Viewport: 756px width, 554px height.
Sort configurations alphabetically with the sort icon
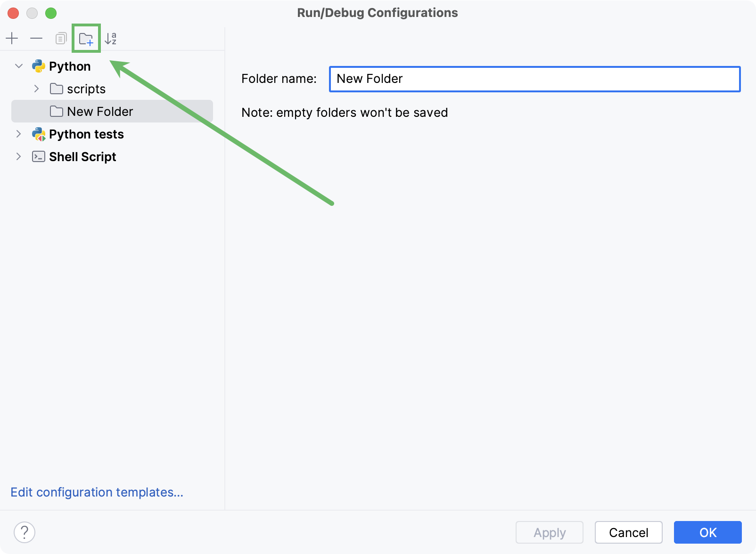111,38
